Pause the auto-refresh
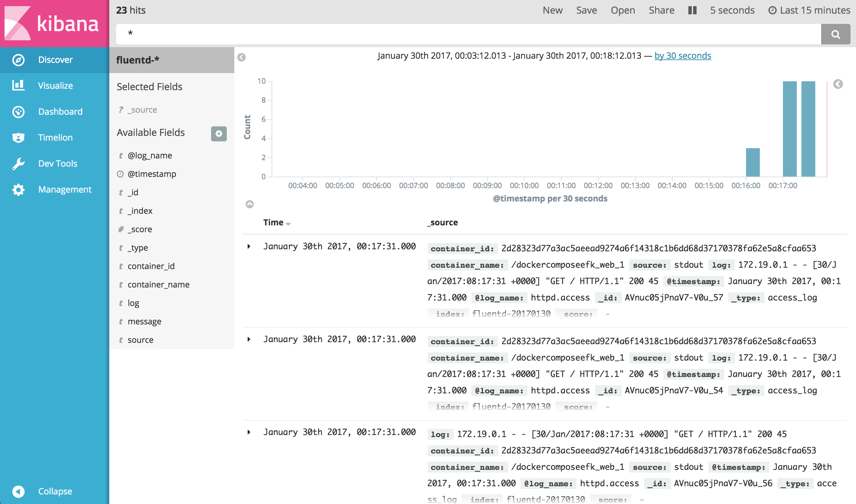The height and width of the screenshot is (504, 856). coord(692,10)
